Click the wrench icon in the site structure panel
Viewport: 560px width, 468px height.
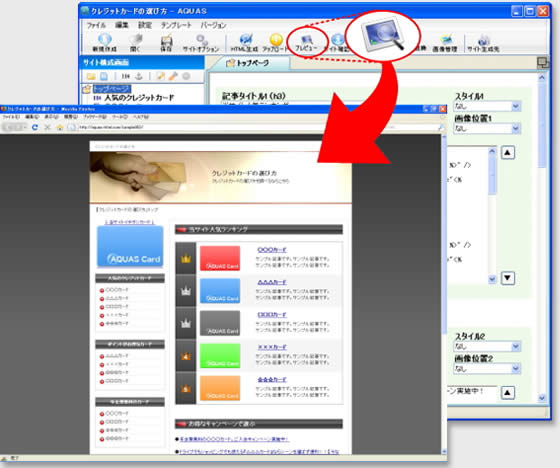click(x=173, y=76)
